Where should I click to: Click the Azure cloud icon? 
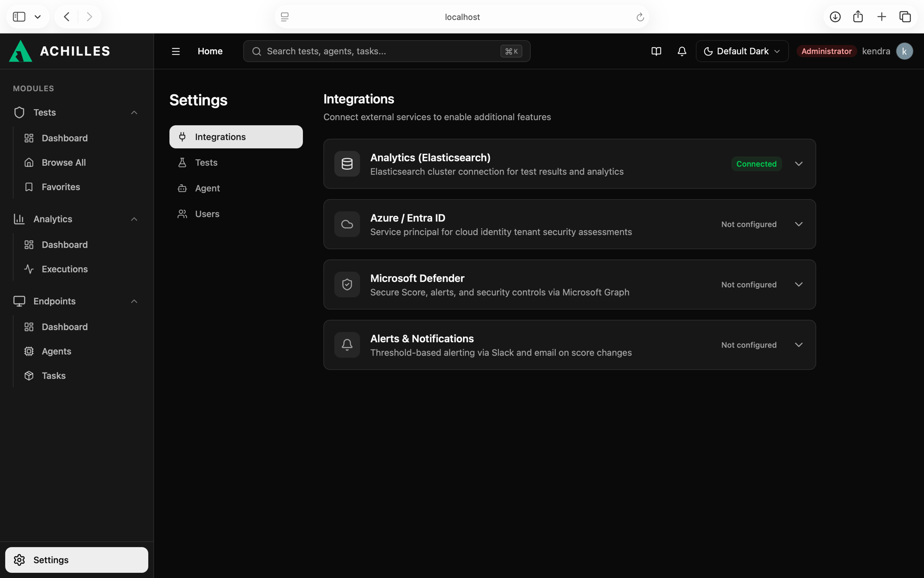click(347, 224)
